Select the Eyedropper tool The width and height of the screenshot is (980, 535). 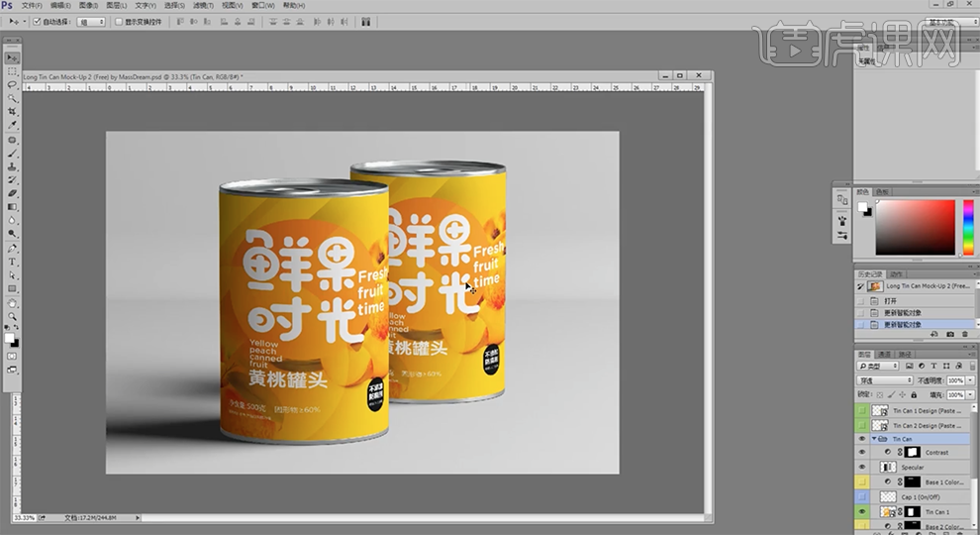click(12, 125)
